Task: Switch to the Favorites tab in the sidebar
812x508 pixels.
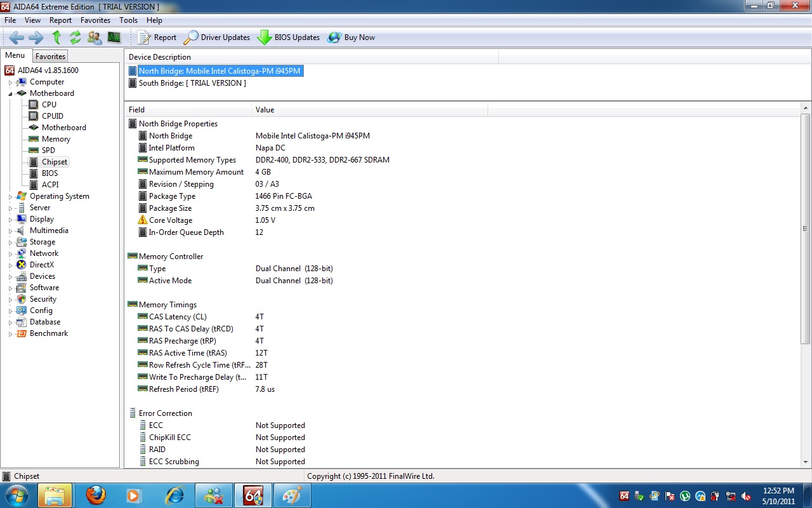Action: pos(50,57)
